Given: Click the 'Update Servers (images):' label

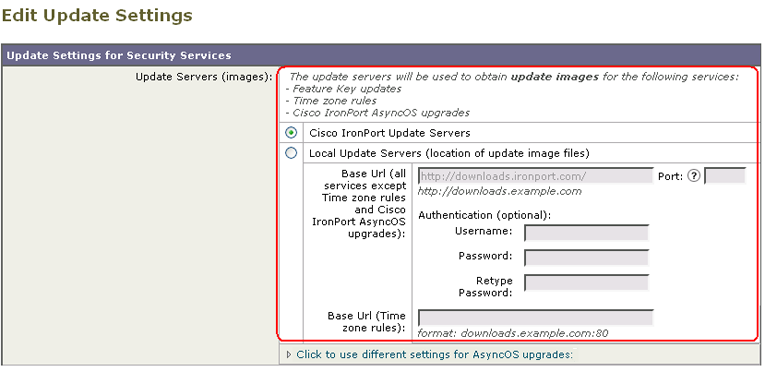Looking at the screenshot, I should (x=203, y=77).
